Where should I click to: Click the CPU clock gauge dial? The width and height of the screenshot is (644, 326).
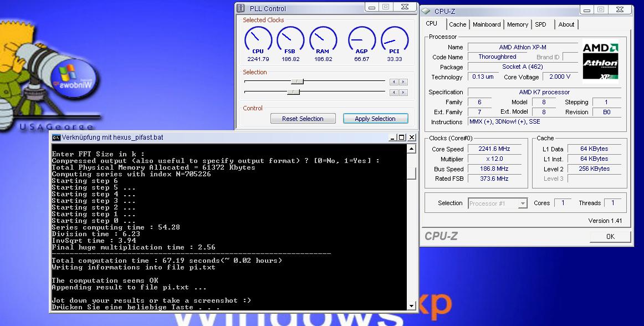click(258, 40)
